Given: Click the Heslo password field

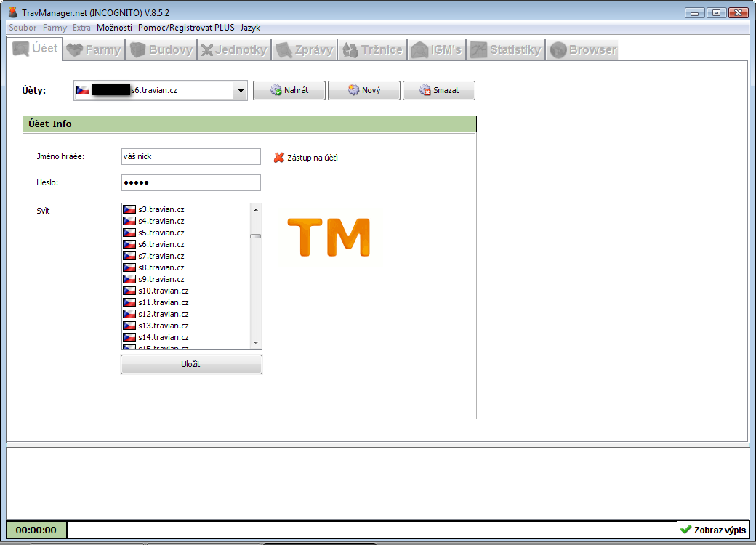Looking at the screenshot, I should [191, 182].
